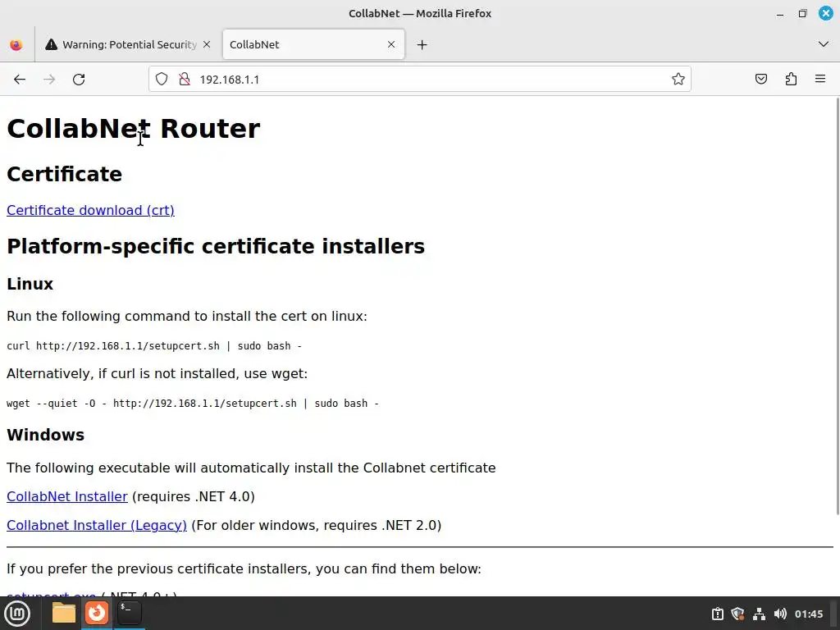Click the CollabNet Router heading
This screenshot has height=630, width=840.
tap(134, 129)
